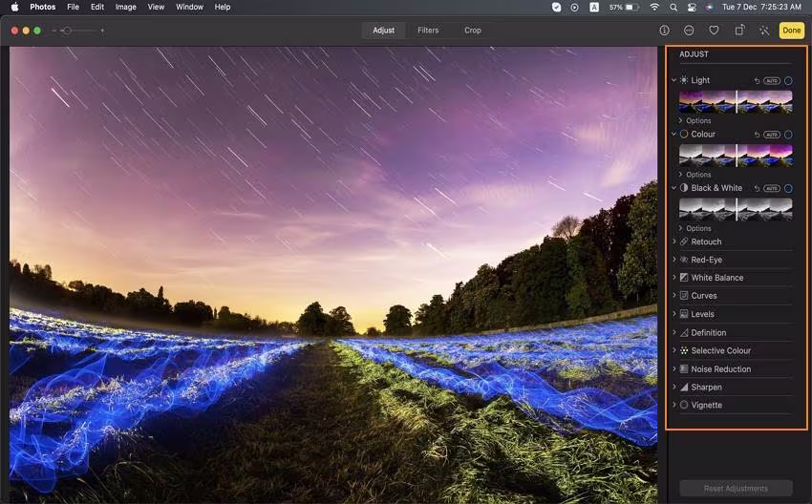Expand the Curves section
Image resolution: width=812 pixels, height=504 pixels.
click(673, 296)
